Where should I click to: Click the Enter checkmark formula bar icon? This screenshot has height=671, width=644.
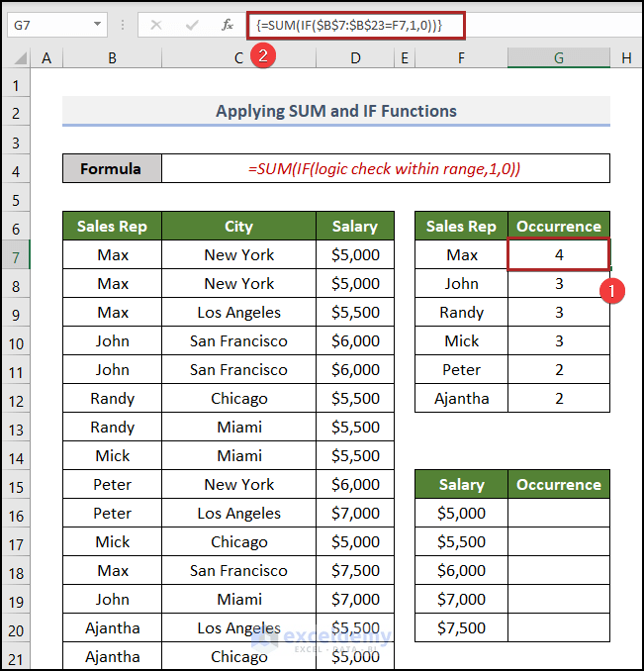pyautogui.click(x=192, y=26)
